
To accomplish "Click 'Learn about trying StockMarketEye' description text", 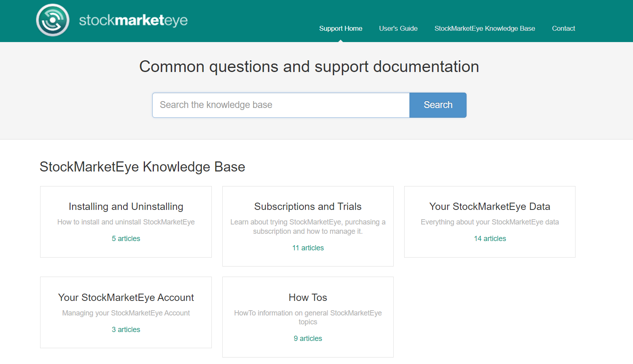I will coord(308,226).
